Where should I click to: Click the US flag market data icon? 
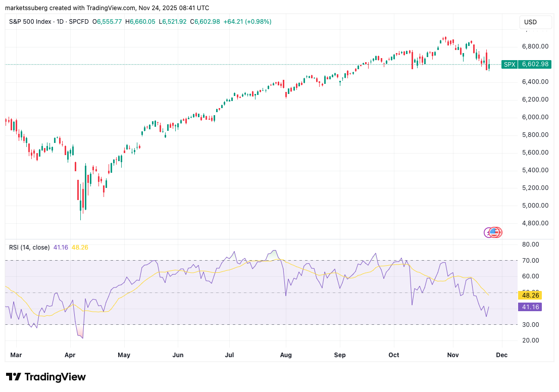tap(494, 232)
